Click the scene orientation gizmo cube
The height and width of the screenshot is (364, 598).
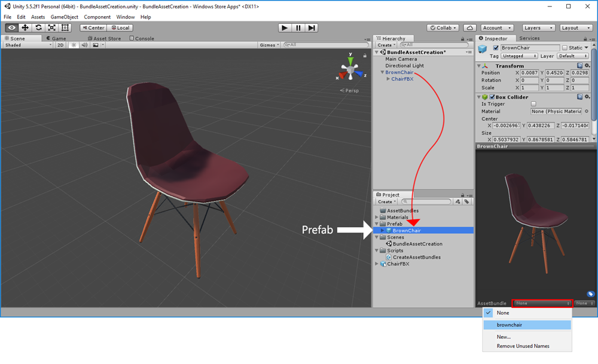(350, 70)
